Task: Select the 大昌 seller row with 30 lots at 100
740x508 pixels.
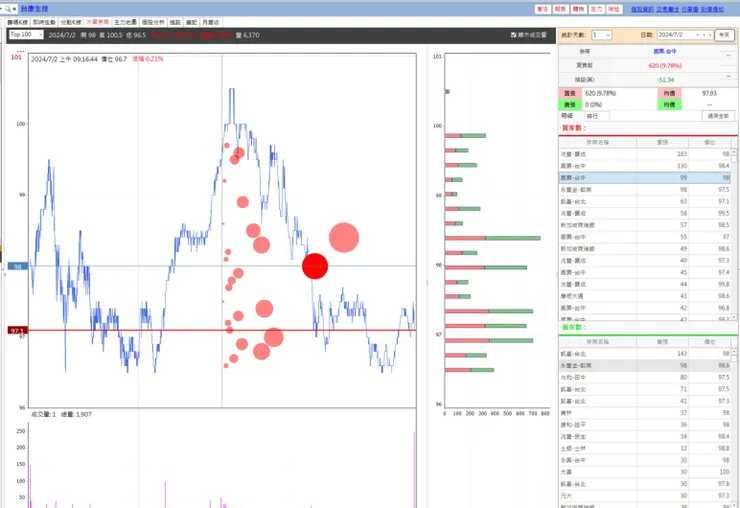Action: pyautogui.click(x=645, y=472)
